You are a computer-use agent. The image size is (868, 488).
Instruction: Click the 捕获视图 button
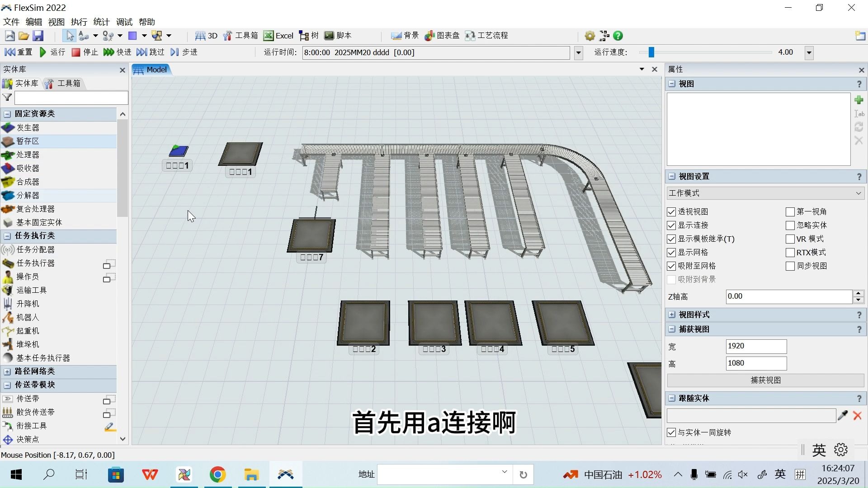click(x=765, y=380)
